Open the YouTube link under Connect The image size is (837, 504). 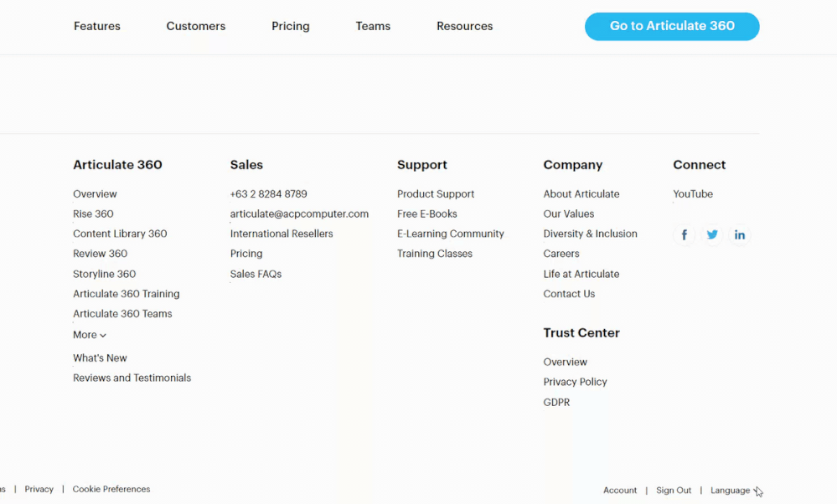click(x=693, y=194)
